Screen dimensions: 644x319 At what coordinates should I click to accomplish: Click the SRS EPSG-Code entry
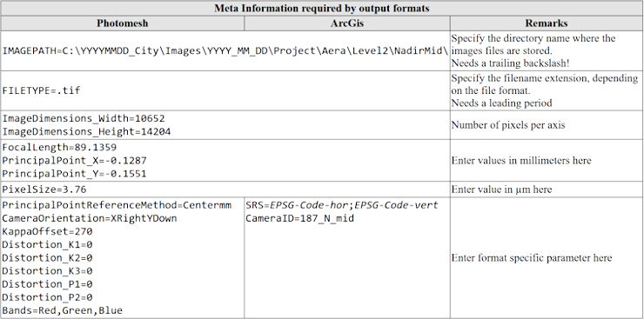coord(342,205)
